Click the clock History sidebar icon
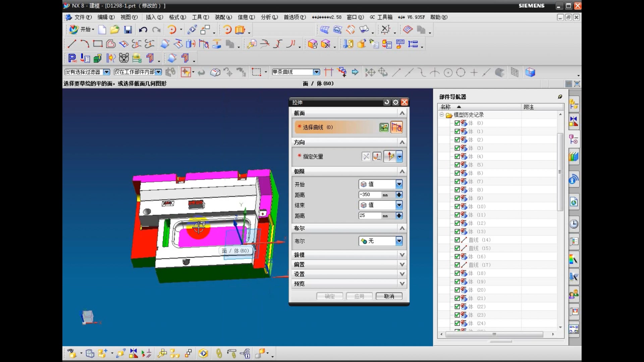Image resolution: width=644 pixels, height=362 pixels. 574,224
